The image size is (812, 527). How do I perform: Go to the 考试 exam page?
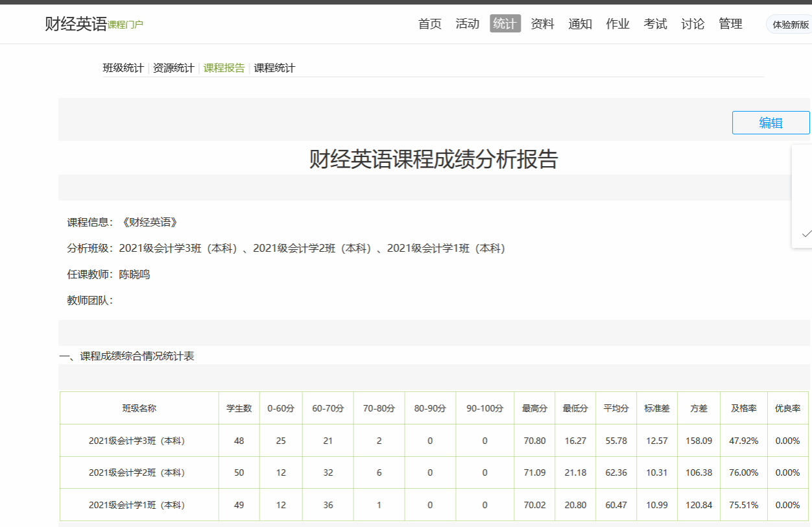coord(656,24)
